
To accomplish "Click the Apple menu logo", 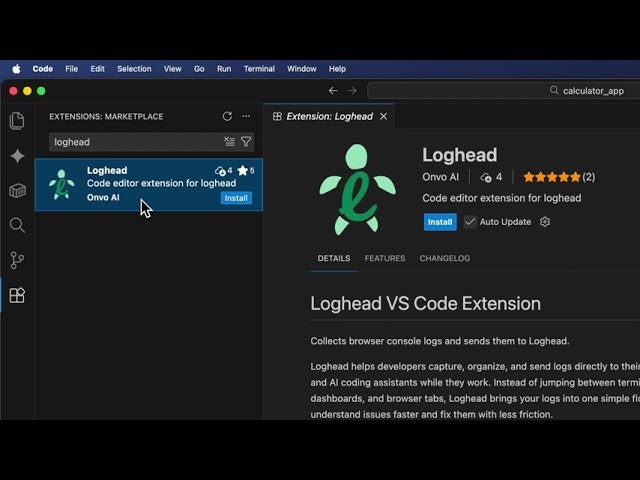I will click(16, 69).
